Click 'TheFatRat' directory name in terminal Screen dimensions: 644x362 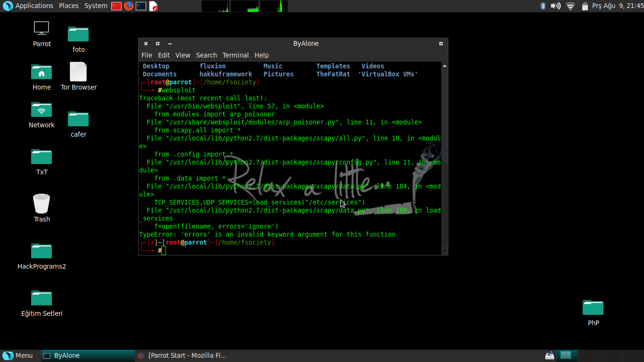333,74
